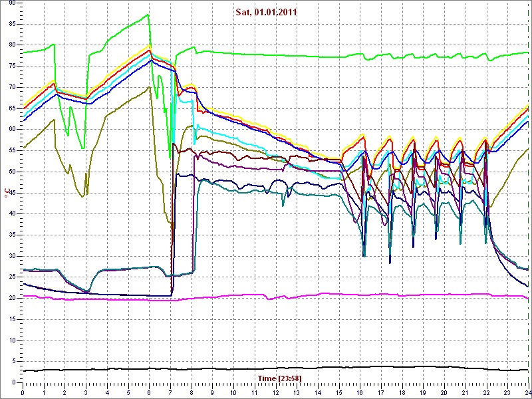Image resolution: width=532 pixels, height=399 pixels.
Task: Click the y-axis value 85
Action: pos(12,24)
